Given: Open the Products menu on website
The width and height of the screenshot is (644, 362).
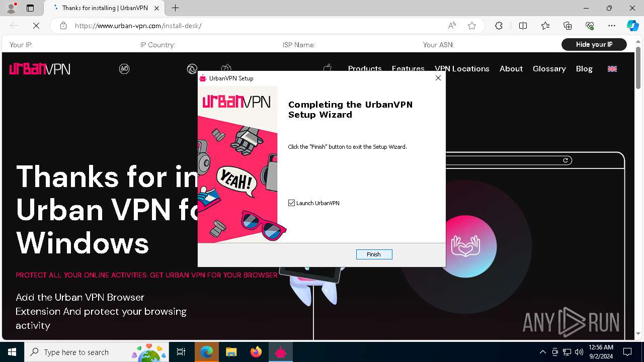Looking at the screenshot, I should (x=365, y=68).
